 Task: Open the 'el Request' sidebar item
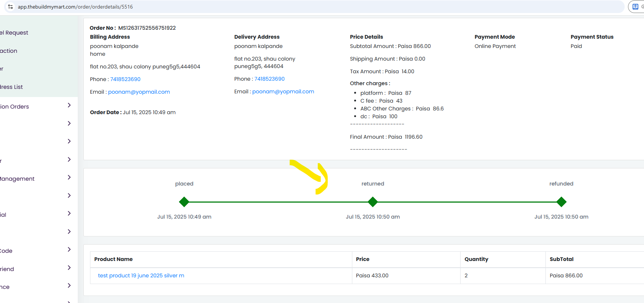(14, 33)
